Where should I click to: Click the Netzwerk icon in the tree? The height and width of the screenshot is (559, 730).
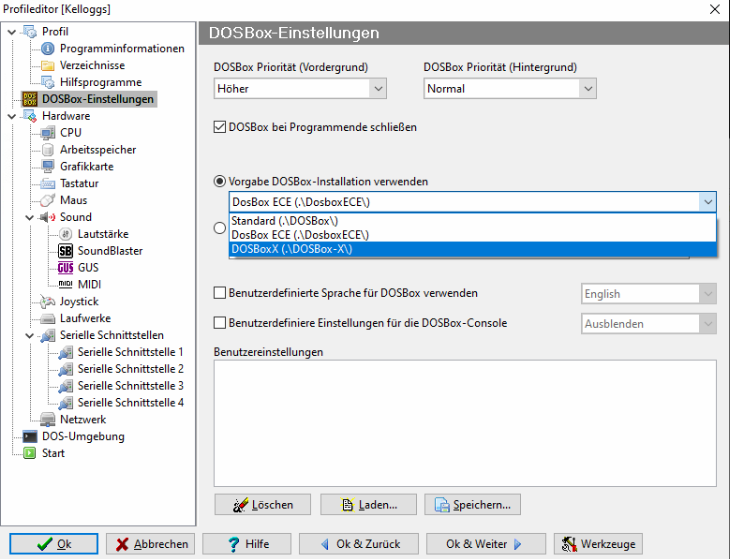[48, 420]
